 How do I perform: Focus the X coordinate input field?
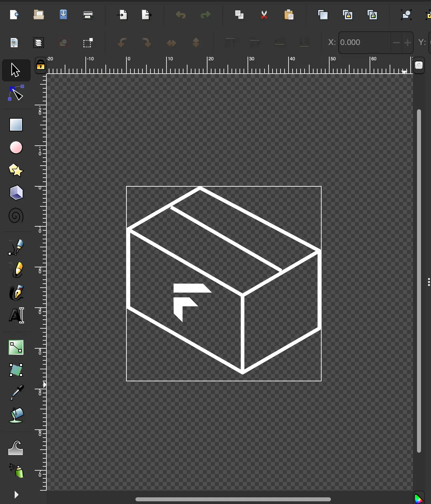pyautogui.click(x=365, y=43)
